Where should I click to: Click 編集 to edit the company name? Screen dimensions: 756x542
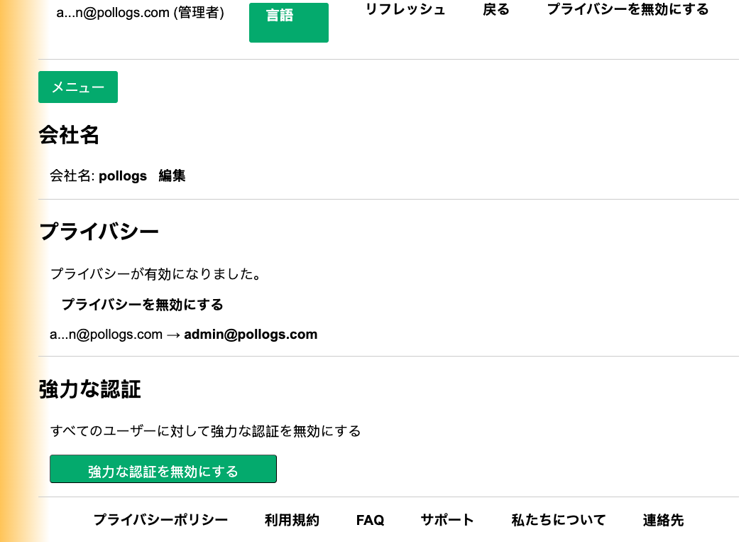click(x=172, y=175)
